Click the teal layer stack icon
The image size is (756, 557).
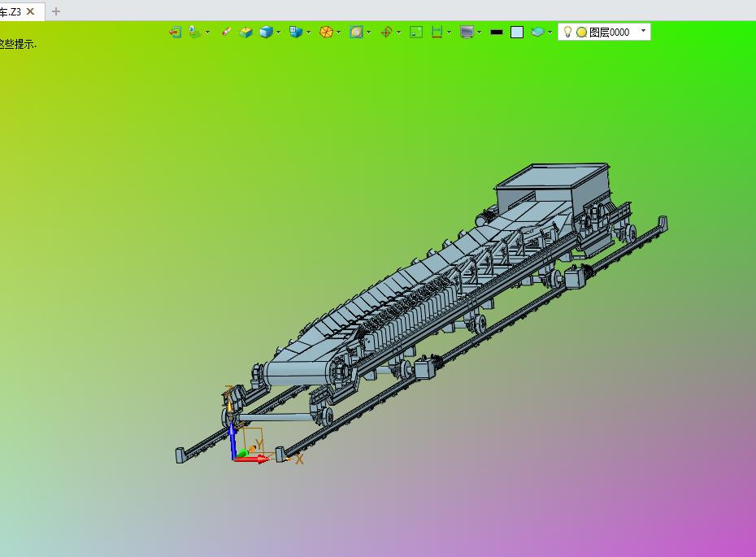click(537, 32)
